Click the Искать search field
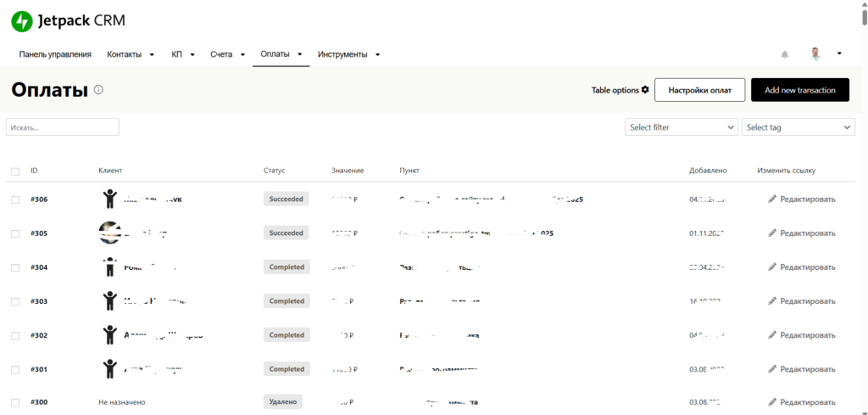868x415 pixels. pyautogui.click(x=63, y=127)
